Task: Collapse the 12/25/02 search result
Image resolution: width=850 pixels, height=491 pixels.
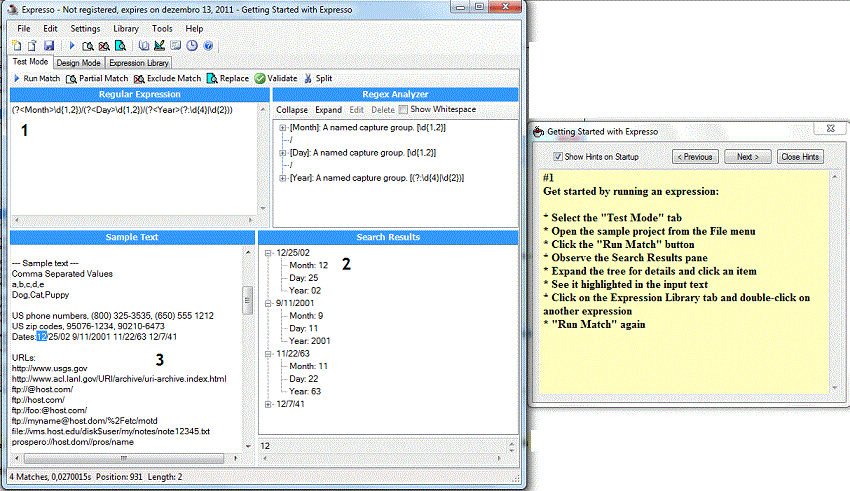Action: point(268,252)
